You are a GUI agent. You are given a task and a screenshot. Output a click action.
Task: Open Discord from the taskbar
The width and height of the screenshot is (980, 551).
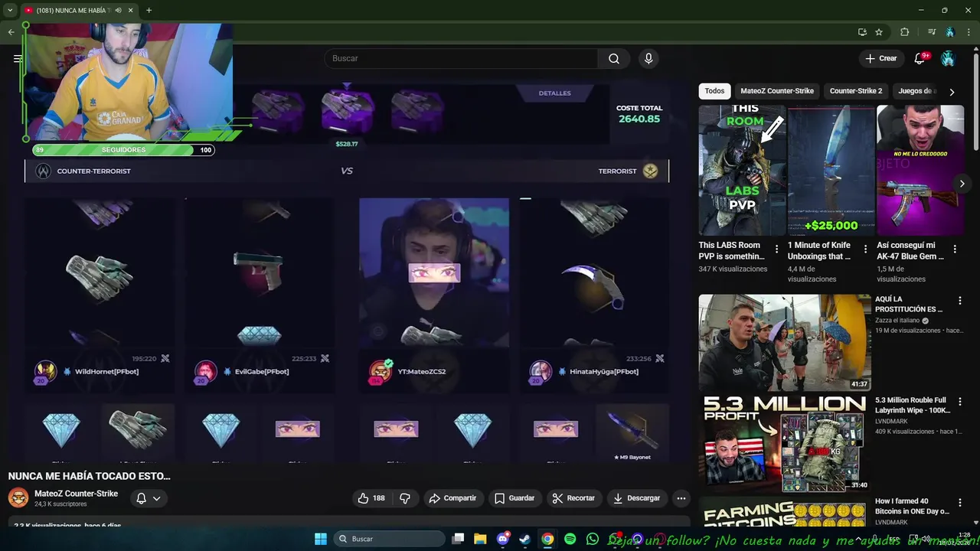coord(503,539)
